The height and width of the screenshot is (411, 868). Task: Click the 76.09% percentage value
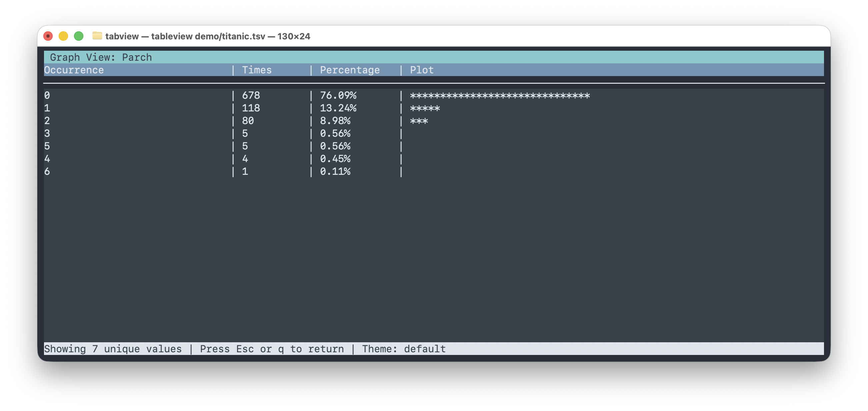coord(338,95)
